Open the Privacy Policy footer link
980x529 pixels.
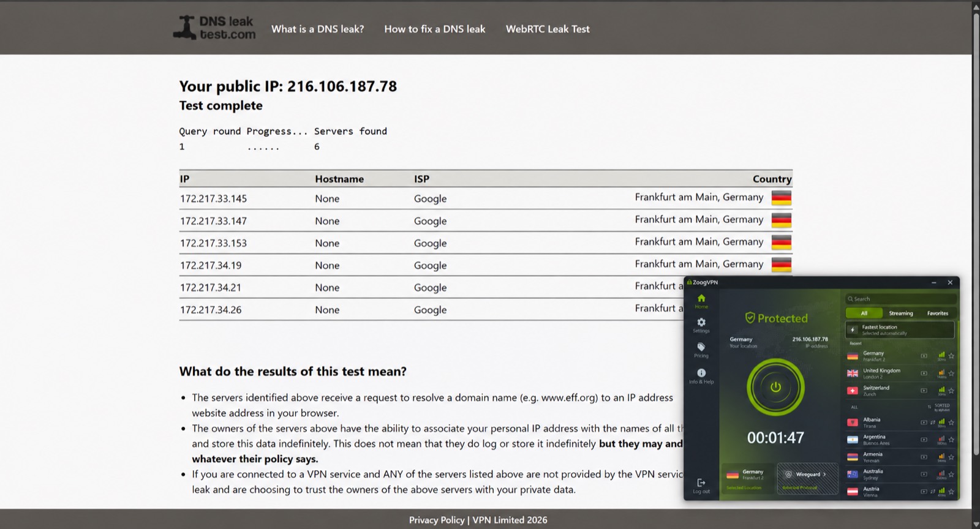click(437, 520)
